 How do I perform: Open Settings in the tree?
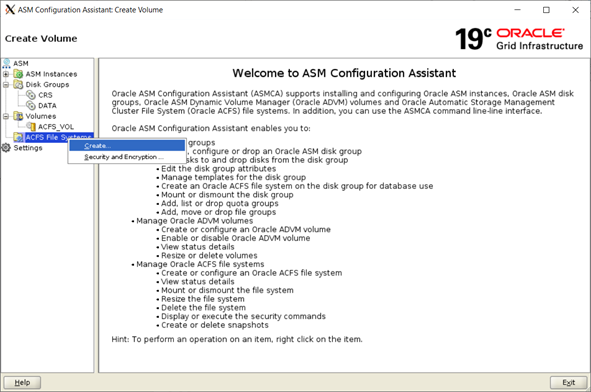(28, 148)
